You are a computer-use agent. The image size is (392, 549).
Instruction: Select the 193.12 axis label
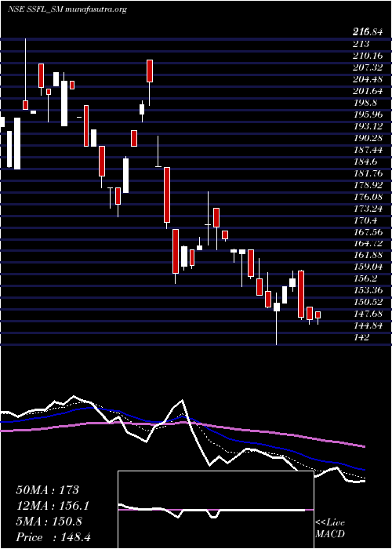(x=368, y=126)
